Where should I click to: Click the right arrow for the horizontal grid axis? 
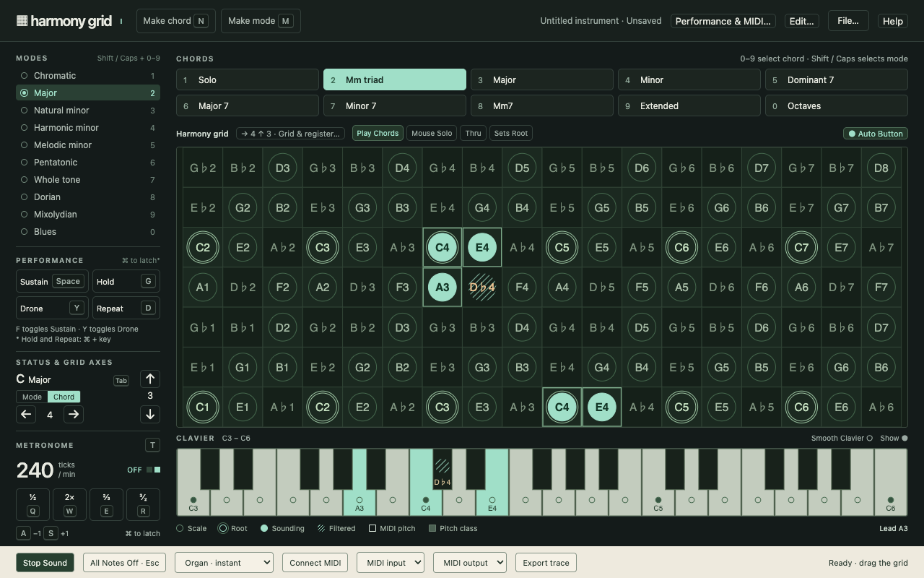[x=74, y=414]
